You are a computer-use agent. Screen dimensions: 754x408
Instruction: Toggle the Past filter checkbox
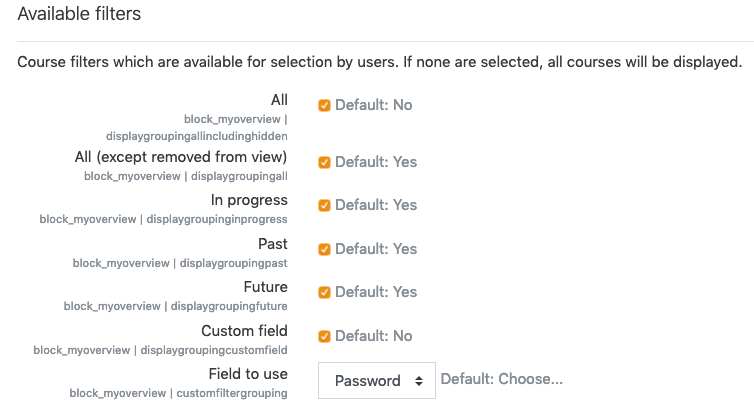(324, 249)
